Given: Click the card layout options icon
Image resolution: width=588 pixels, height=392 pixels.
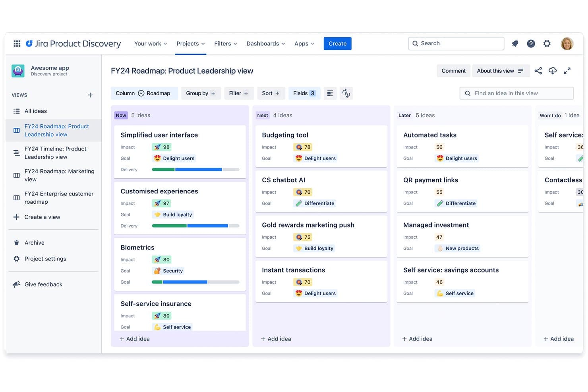Looking at the screenshot, I should pyautogui.click(x=330, y=93).
